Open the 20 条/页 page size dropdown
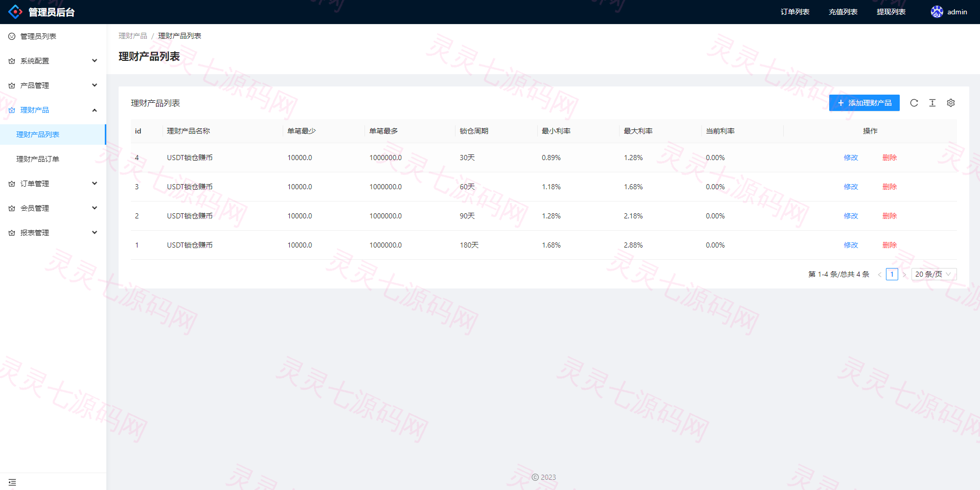This screenshot has width=980, height=490. pos(933,274)
